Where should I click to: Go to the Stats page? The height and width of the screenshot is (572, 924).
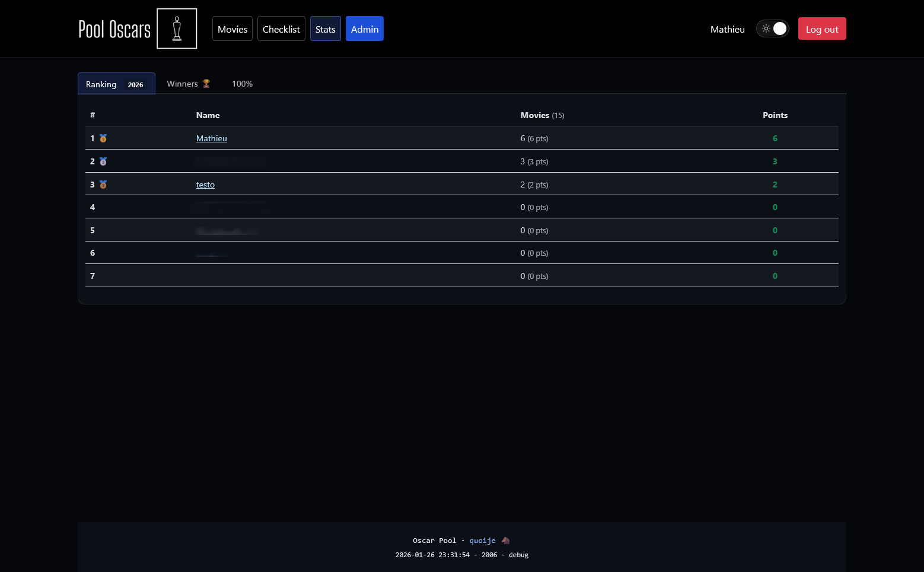[x=326, y=29]
